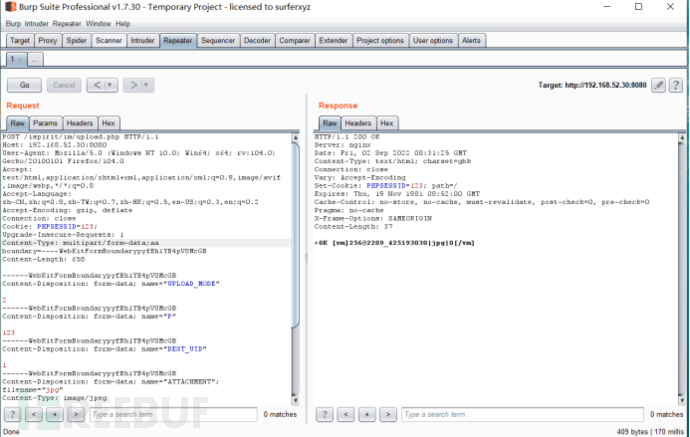Click request search help '?' button
The width and height of the screenshot is (690, 437).
point(13,413)
